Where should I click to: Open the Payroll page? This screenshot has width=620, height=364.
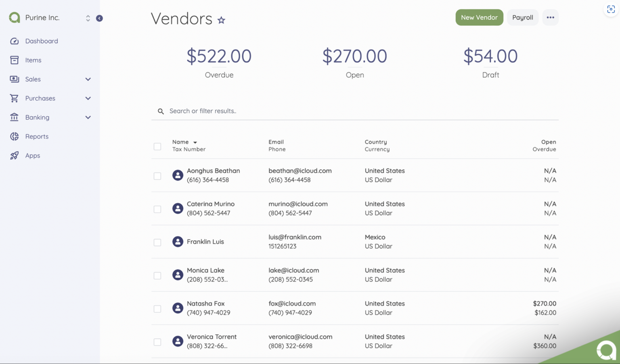523,17
